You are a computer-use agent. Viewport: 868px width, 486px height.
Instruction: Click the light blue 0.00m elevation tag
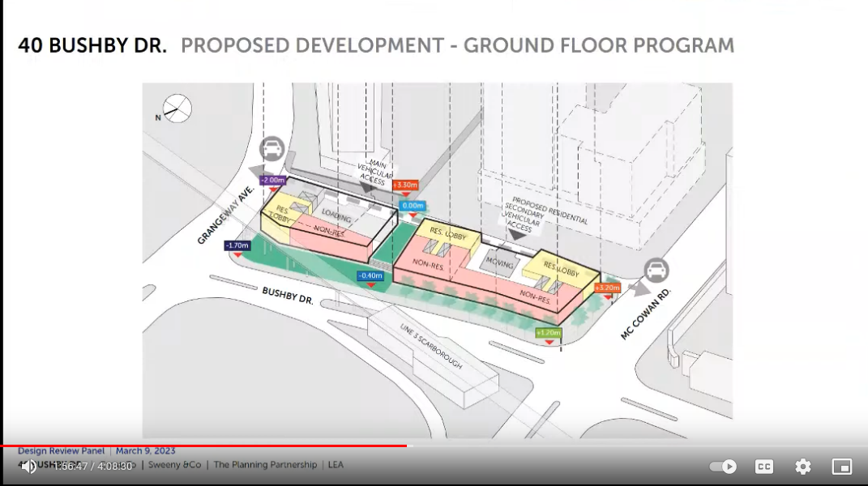413,207
